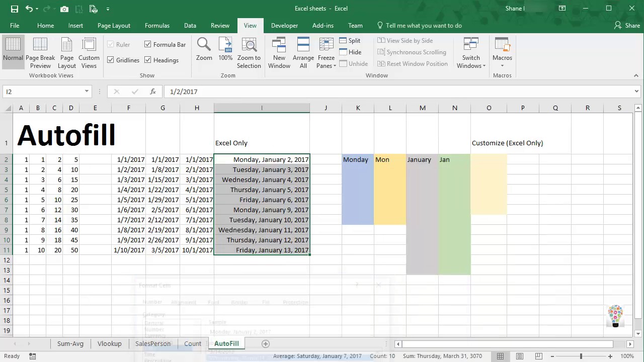Open the Name Box dropdown arrow
The image size is (644, 362).
[x=86, y=92]
